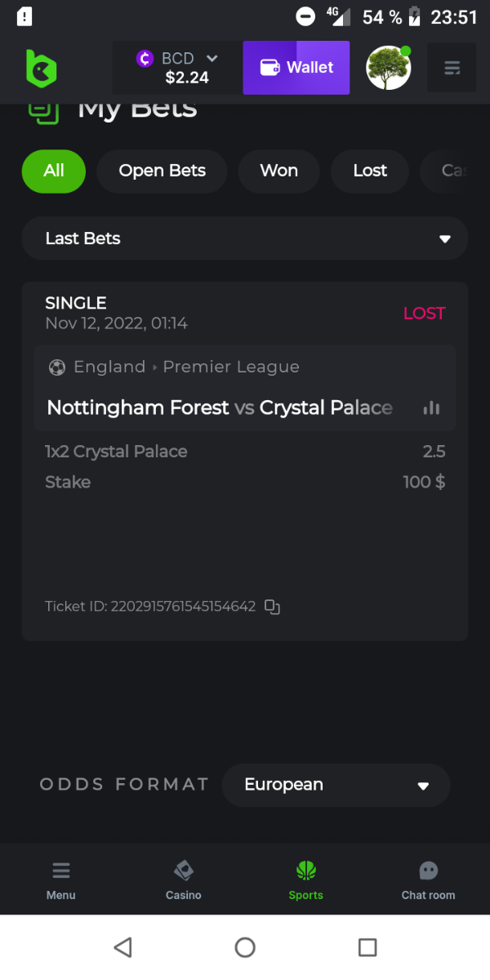Change odds format from European dropdown
The image size is (490, 980).
(336, 785)
